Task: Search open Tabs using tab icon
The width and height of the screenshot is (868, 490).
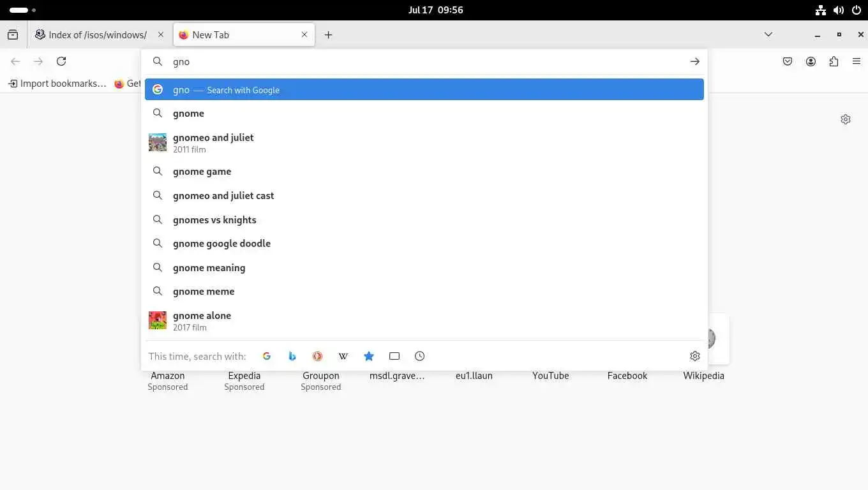Action: click(x=394, y=356)
